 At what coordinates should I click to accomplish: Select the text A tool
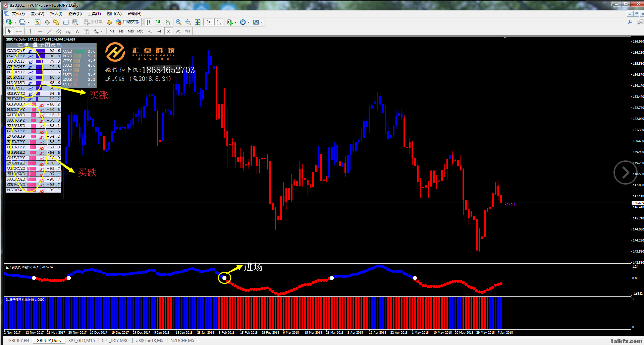77,31
